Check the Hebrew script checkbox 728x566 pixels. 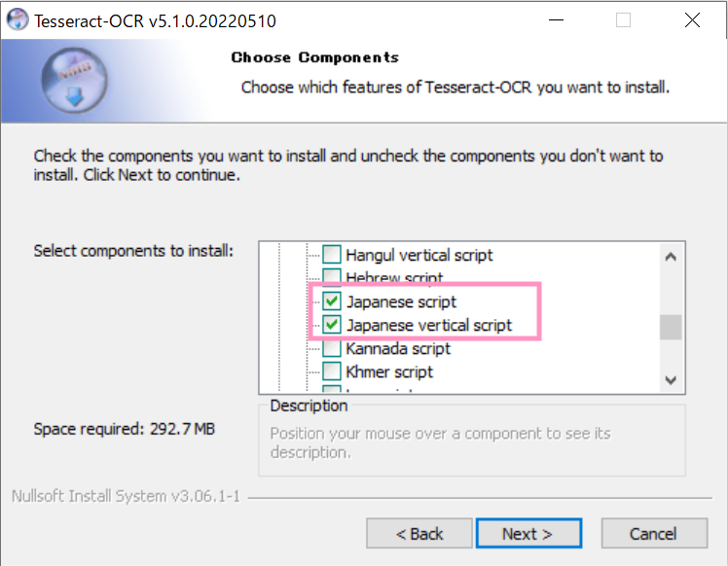pos(332,275)
